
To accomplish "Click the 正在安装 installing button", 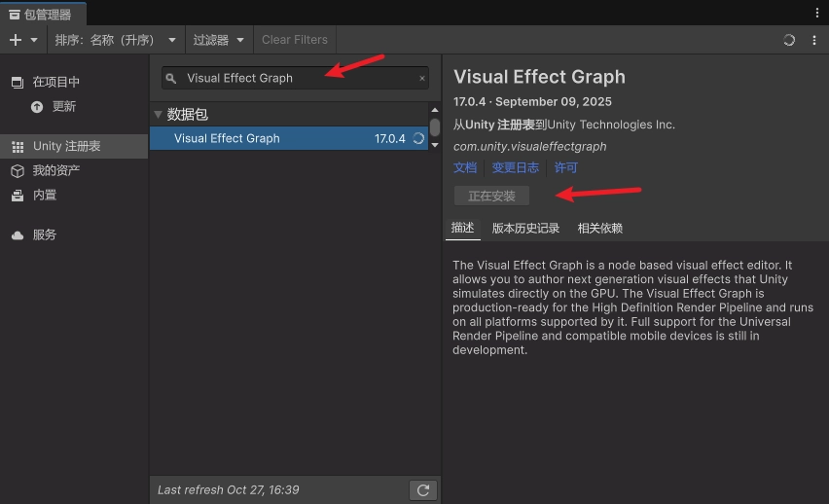I will [491, 196].
